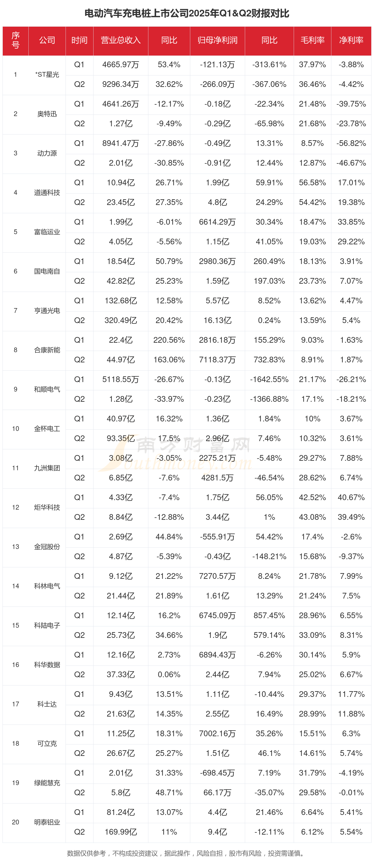Click the 857.45% profit growth cell

pos(269,615)
